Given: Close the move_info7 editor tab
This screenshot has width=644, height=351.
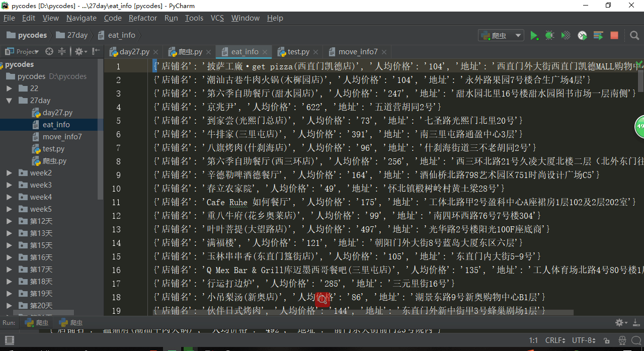Looking at the screenshot, I should [384, 52].
